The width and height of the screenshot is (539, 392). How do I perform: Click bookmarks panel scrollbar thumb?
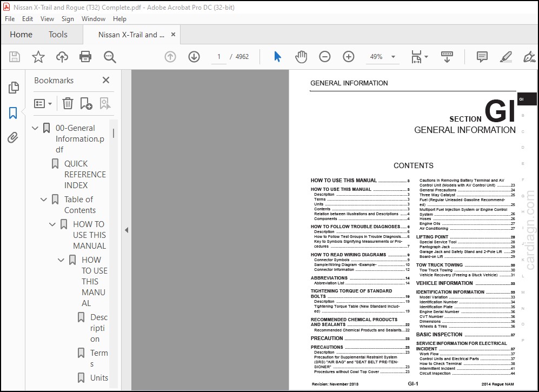point(114,134)
